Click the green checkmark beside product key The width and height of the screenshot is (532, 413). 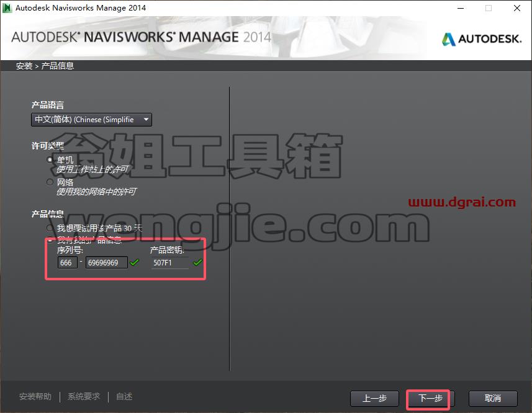pos(197,262)
